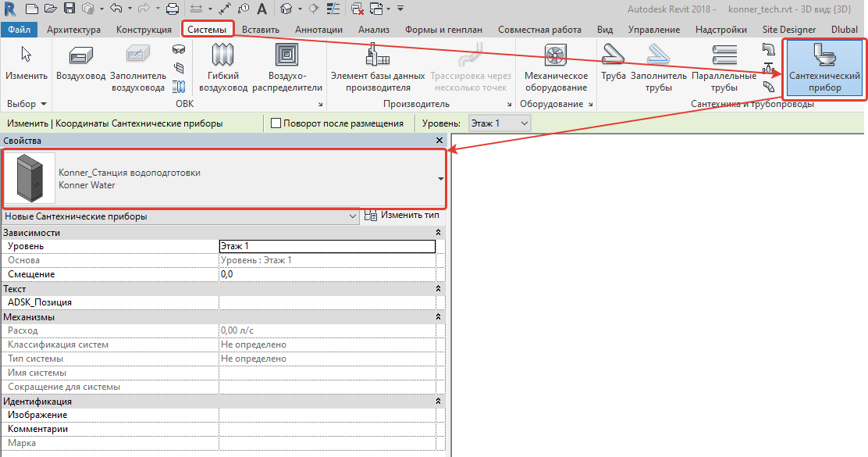868x457 pixels.
Task: Choose the Заполнитель воздуховода tool
Action: pos(138,69)
